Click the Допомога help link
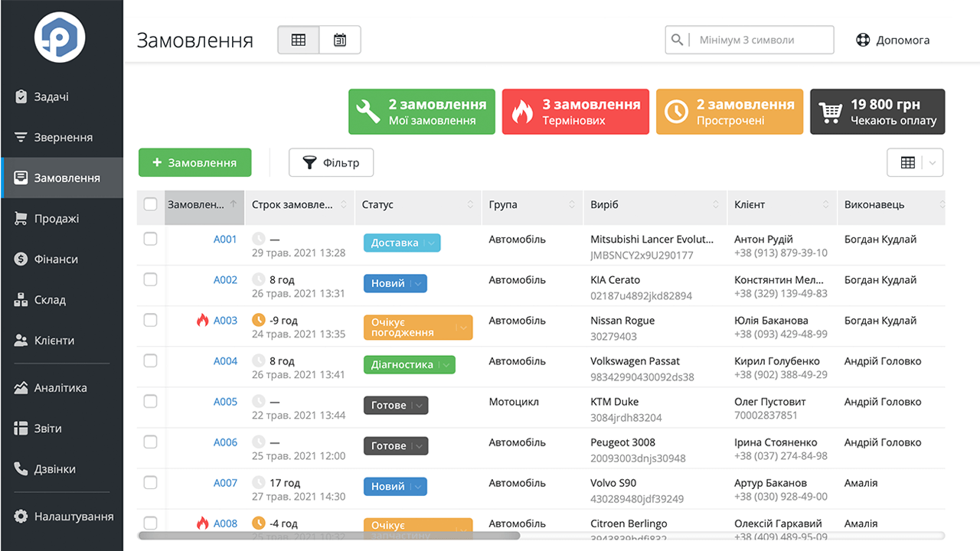 pyautogui.click(x=893, y=40)
